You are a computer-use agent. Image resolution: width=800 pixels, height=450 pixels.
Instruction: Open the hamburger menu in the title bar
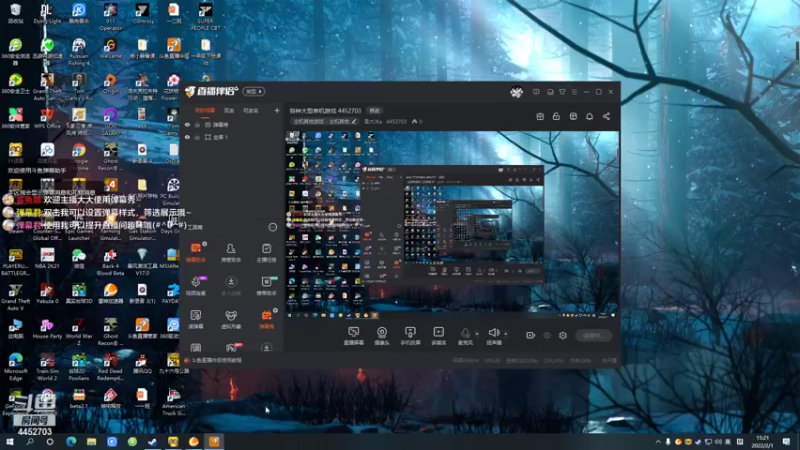click(x=574, y=92)
